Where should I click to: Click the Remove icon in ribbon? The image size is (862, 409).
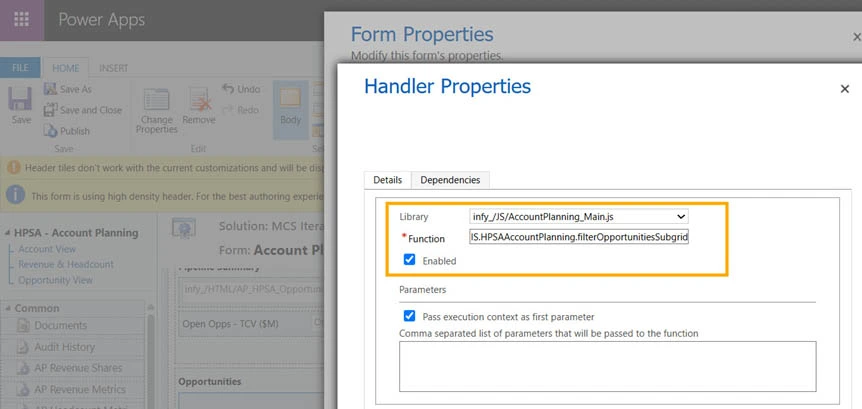pyautogui.click(x=199, y=99)
